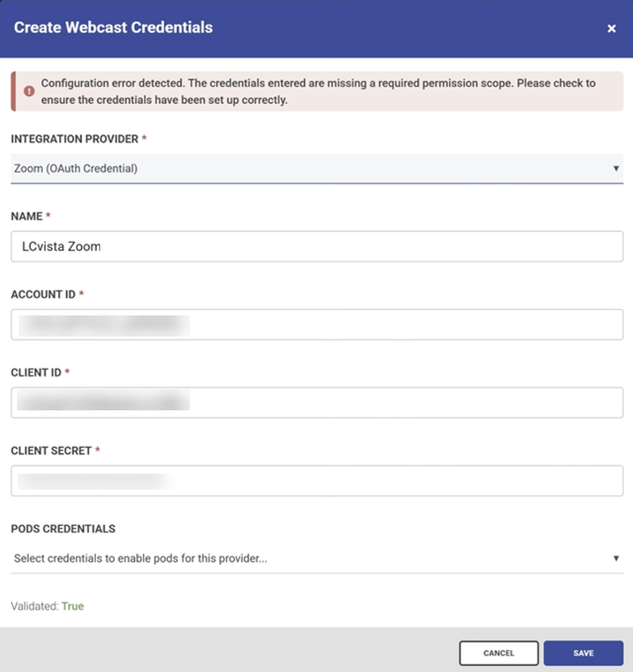Save the webcast credentials
This screenshot has height=672, width=633.
tap(583, 653)
